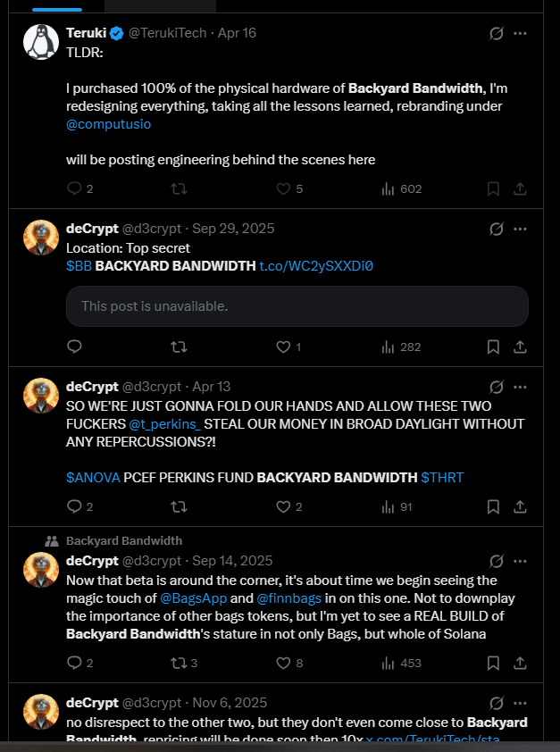Toggle repost on deCrypt's Apr 13 post
The image size is (560, 752).
click(179, 507)
